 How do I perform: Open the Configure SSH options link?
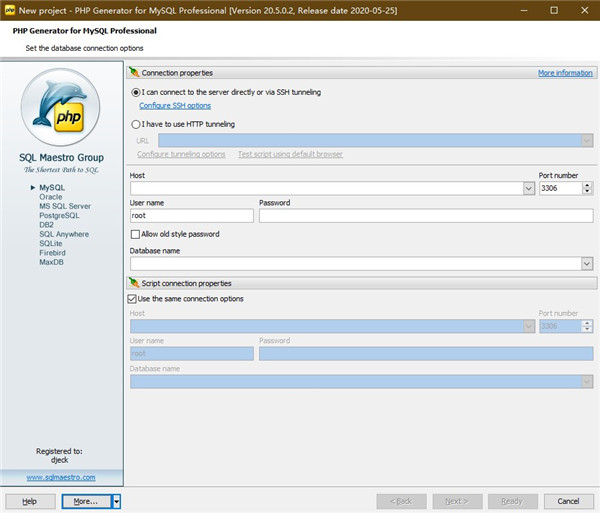175,106
